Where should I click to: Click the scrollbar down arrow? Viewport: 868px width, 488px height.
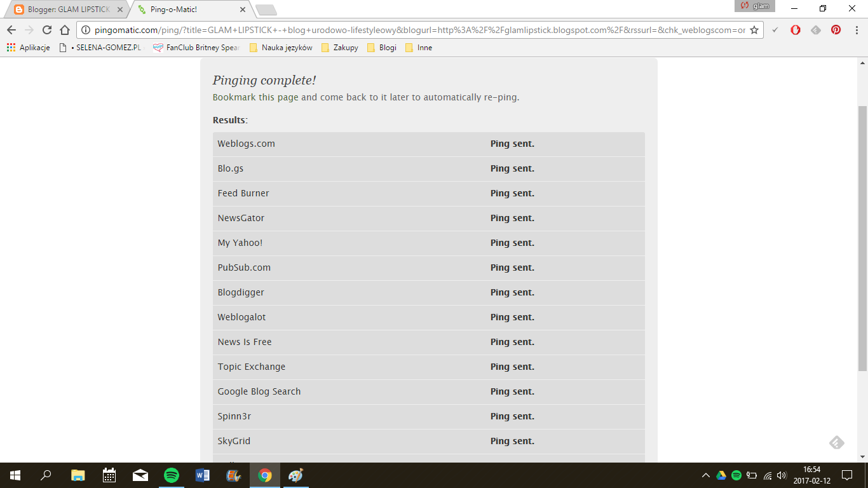pos(862,457)
